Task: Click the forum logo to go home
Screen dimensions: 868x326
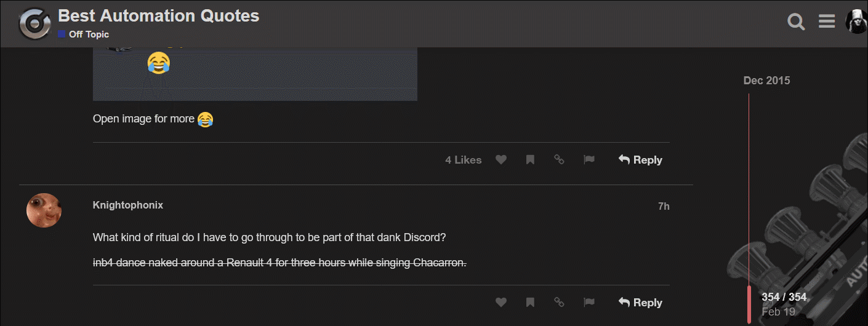Action: pyautogui.click(x=34, y=23)
